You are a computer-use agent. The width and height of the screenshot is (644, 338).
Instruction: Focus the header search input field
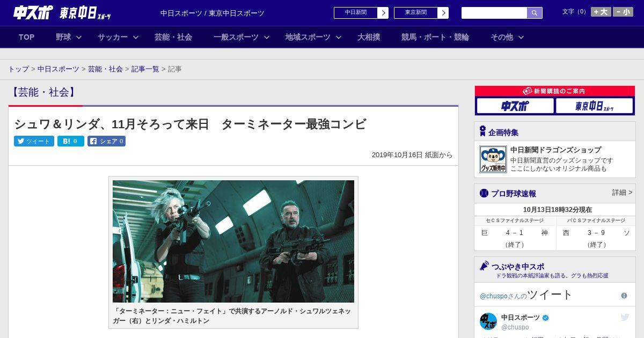coord(494,13)
